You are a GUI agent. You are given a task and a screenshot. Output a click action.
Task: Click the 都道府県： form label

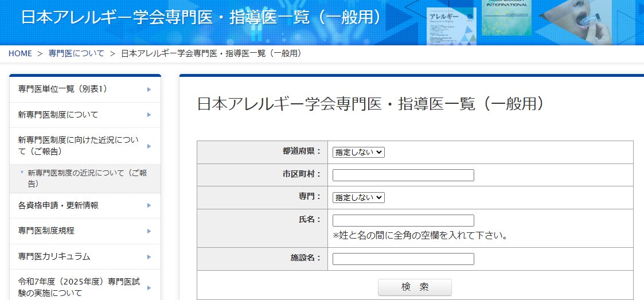coord(302,151)
